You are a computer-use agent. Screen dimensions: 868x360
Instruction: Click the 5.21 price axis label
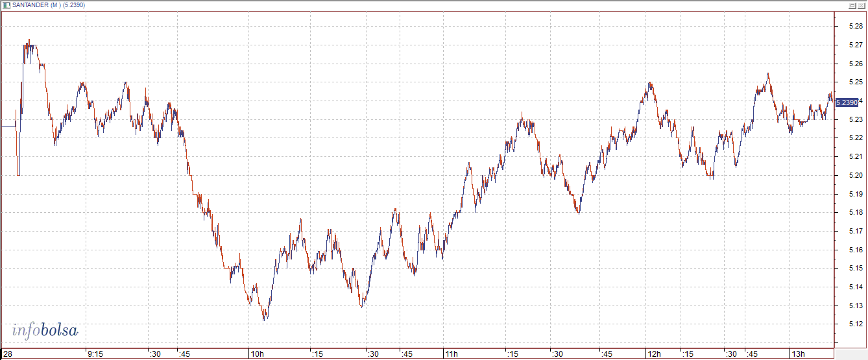coord(855,157)
